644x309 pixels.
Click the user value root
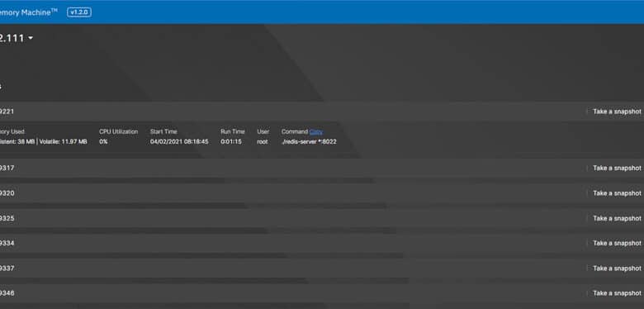[262, 142]
